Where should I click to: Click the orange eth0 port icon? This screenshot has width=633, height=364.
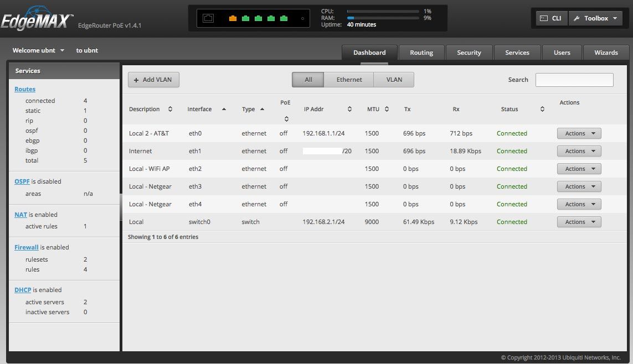pyautogui.click(x=233, y=18)
